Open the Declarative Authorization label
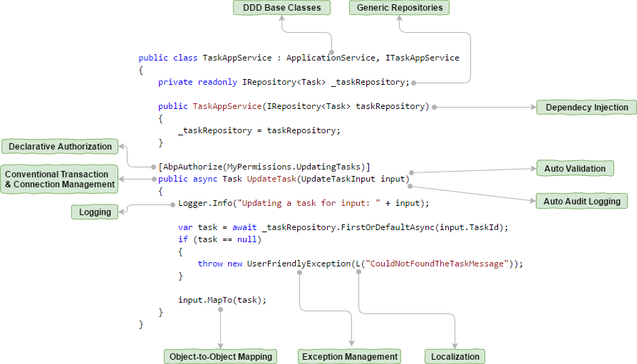637x364 pixels. (x=60, y=147)
